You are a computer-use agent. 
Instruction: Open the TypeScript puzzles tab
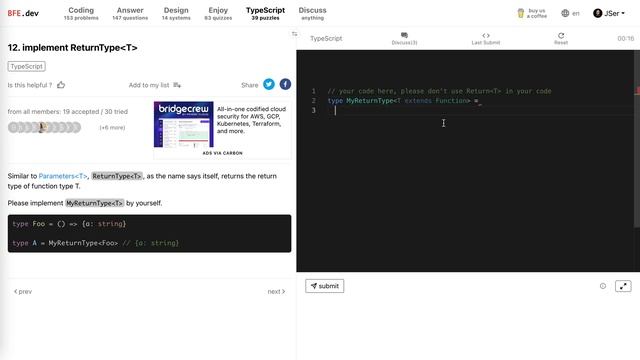(265, 13)
